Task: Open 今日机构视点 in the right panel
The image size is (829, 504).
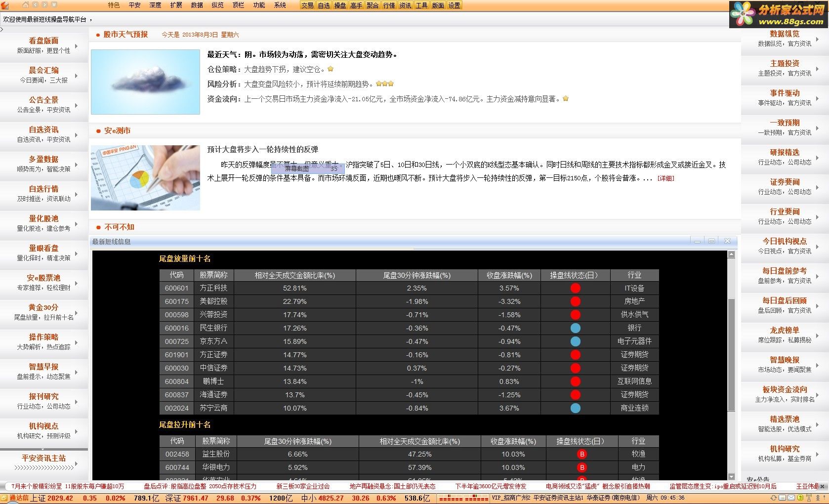Action: pyautogui.click(x=785, y=246)
